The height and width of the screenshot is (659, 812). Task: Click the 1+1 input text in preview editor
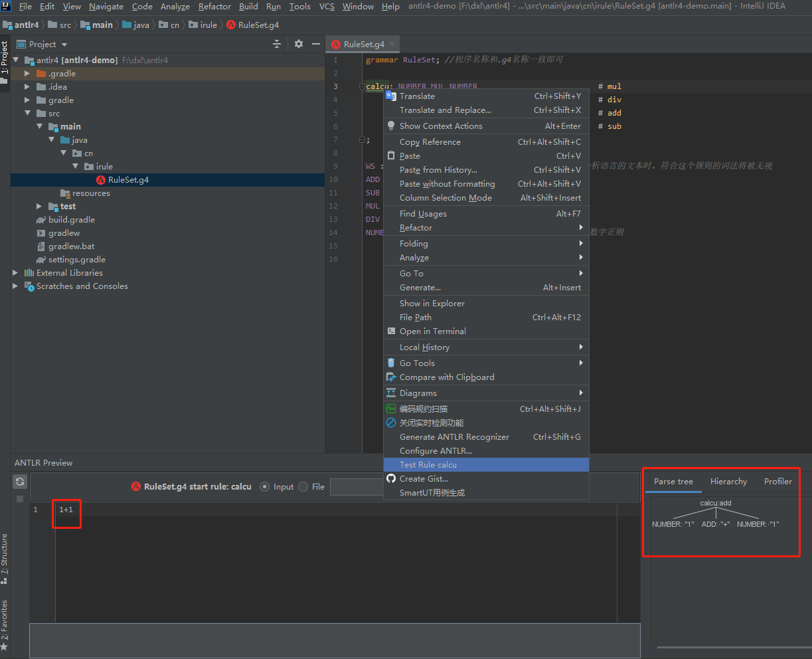click(x=66, y=510)
